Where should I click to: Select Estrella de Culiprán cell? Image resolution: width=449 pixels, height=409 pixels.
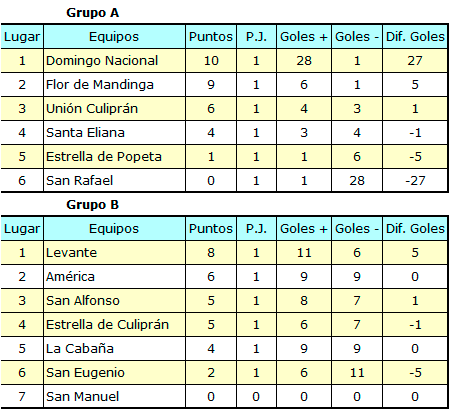click(x=114, y=325)
